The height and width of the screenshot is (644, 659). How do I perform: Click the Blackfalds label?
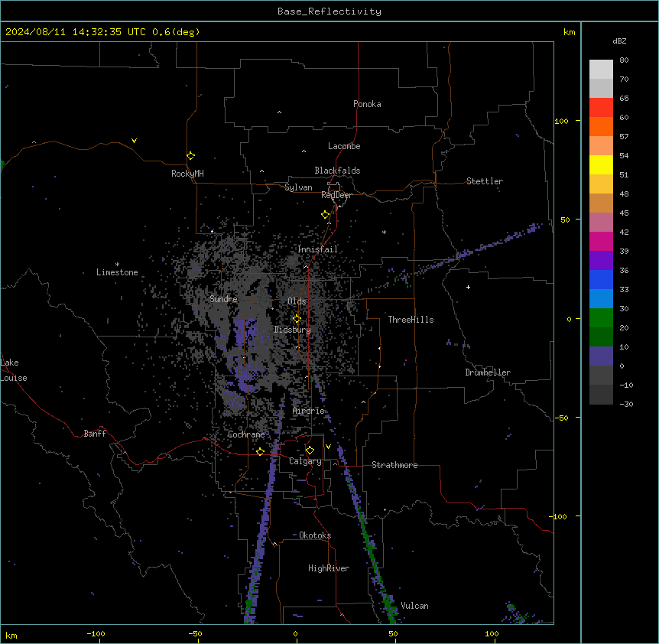[337, 171]
